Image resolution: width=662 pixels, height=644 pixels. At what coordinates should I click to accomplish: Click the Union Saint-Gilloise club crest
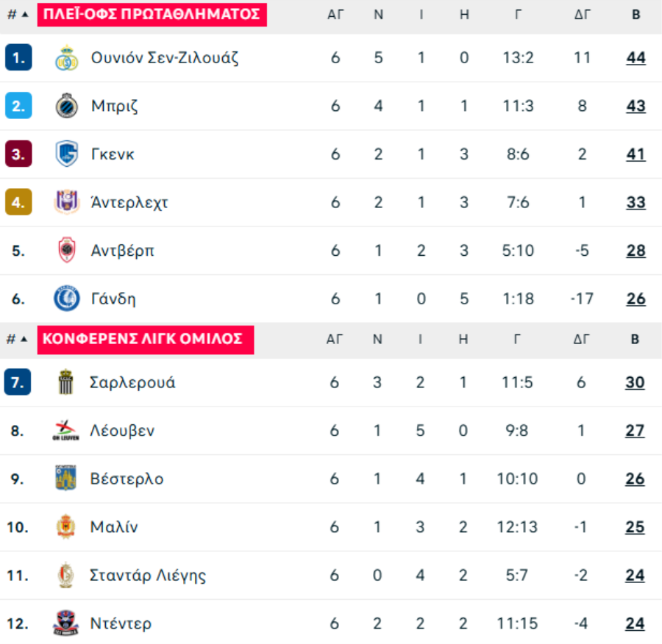click(x=67, y=58)
